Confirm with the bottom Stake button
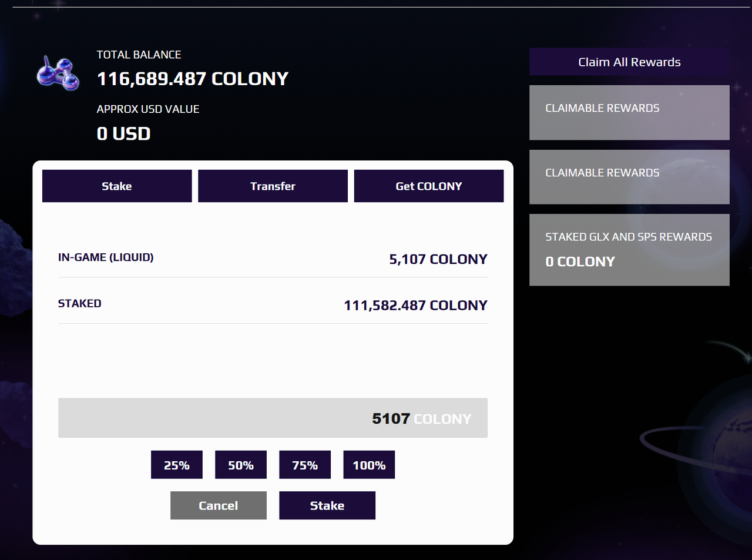 [327, 505]
